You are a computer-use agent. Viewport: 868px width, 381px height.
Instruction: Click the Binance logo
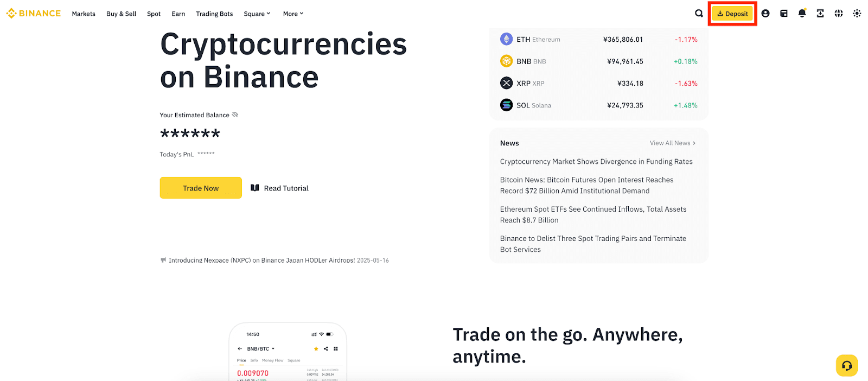coord(34,14)
